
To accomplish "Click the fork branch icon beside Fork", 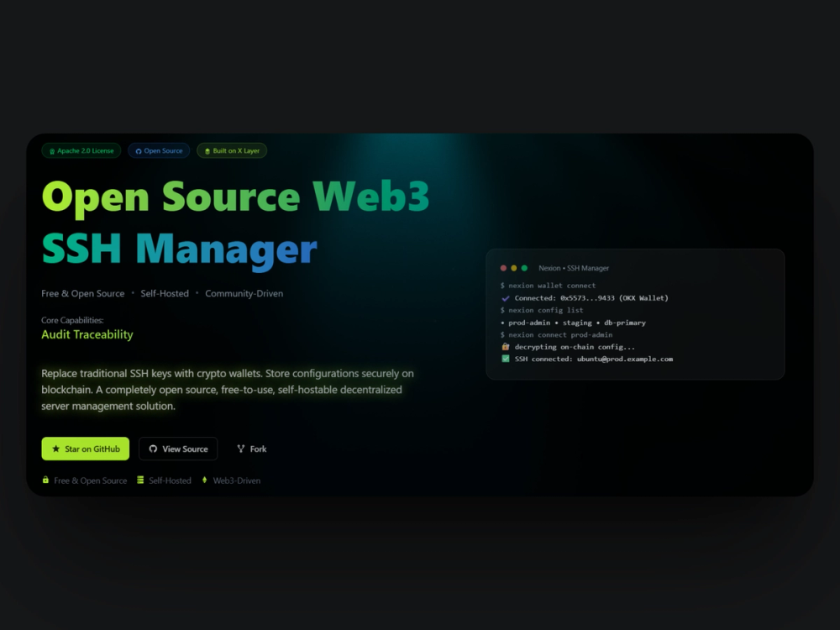I will pyautogui.click(x=241, y=449).
